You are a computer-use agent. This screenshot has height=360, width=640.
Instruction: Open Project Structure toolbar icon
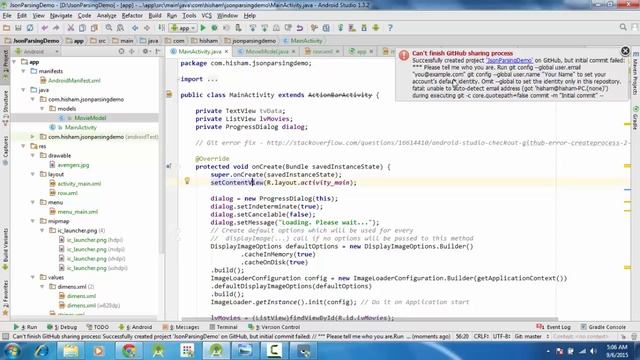click(326, 28)
